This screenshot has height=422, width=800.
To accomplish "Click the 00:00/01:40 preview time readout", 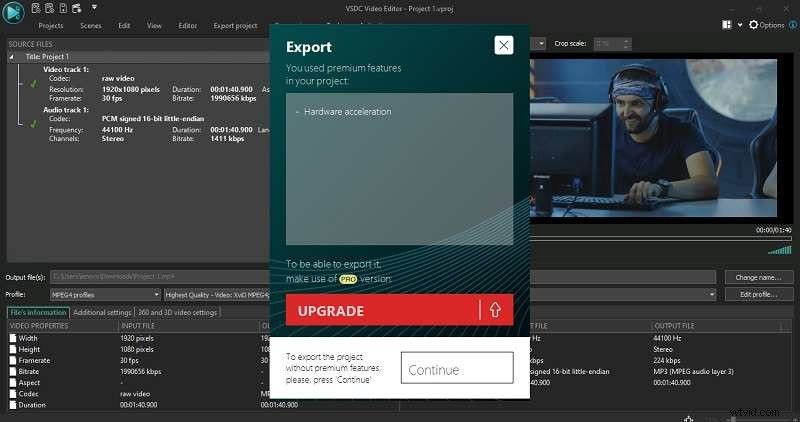I will pos(773,230).
